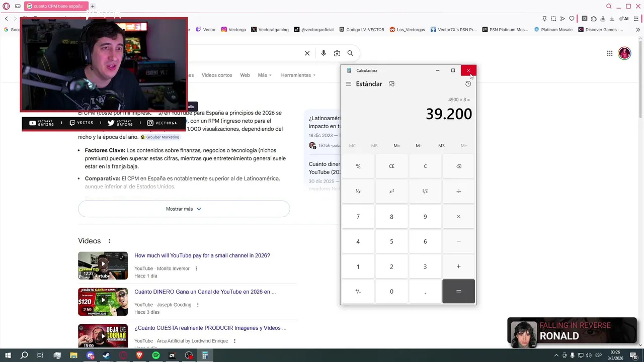Click the equals key in Calculator
The image size is (644, 362).
tap(458, 292)
